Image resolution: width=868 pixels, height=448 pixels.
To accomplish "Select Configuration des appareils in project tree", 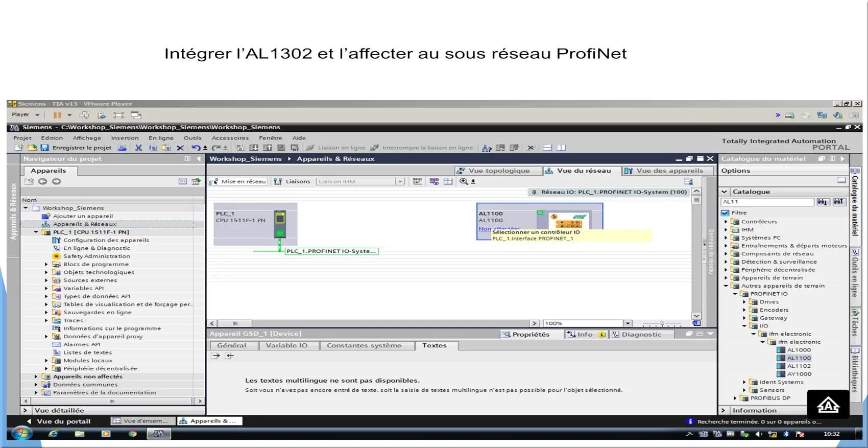I will [x=106, y=240].
